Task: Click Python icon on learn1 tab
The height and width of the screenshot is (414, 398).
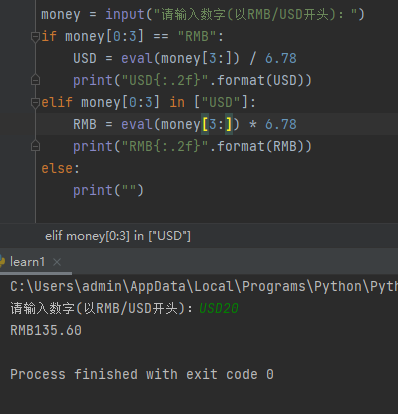Action: (3, 262)
